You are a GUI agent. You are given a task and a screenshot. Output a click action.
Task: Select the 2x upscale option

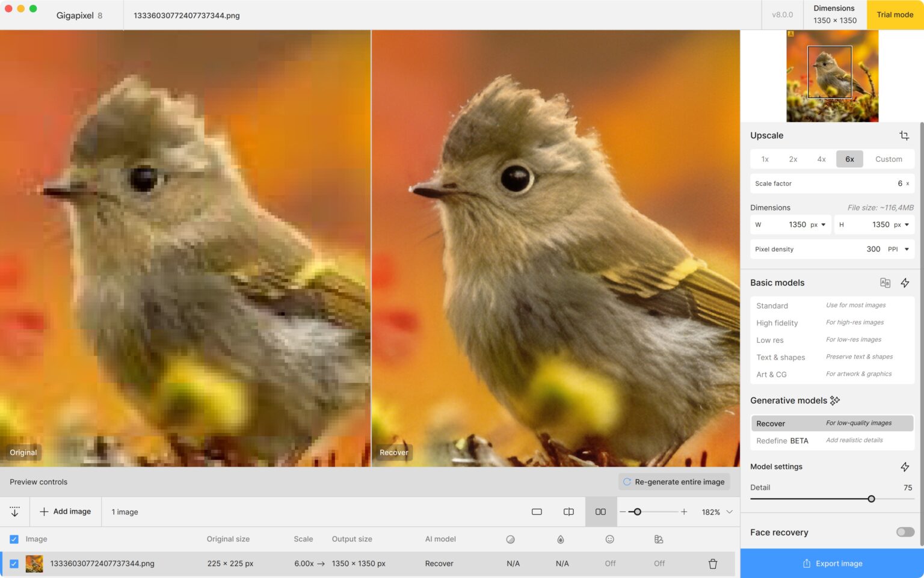click(793, 159)
